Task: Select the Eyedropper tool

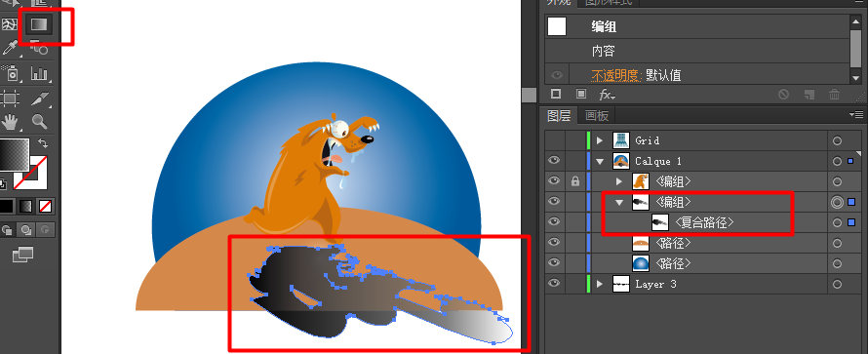Action: point(10,48)
